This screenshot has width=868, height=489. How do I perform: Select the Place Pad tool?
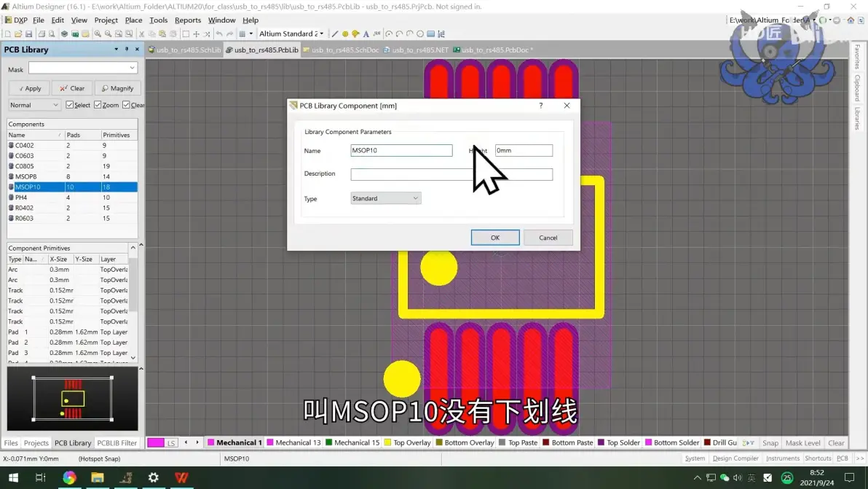[345, 34]
